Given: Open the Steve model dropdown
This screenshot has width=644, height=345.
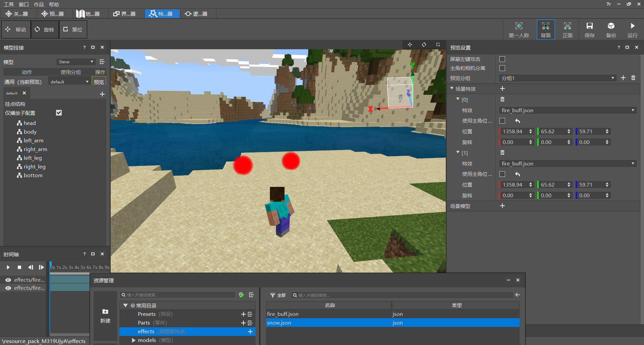Looking at the screenshot, I should pyautogui.click(x=76, y=62).
